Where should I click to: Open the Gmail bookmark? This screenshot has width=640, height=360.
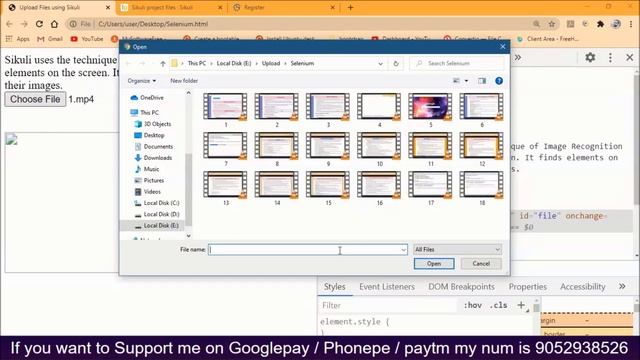[50, 39]
